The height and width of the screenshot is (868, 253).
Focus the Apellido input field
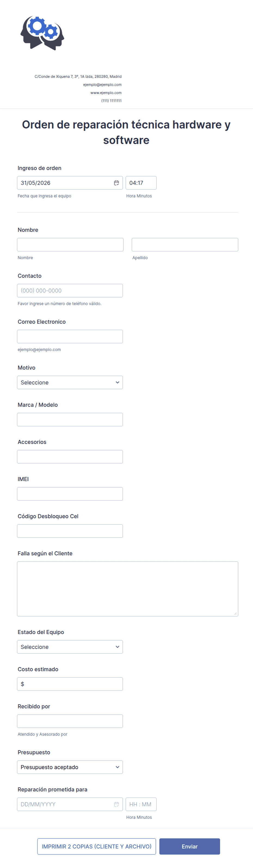click(x=185, y=245)
